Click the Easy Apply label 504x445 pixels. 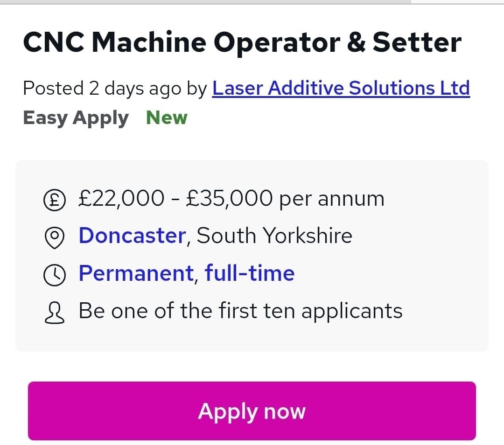(76, 118)
